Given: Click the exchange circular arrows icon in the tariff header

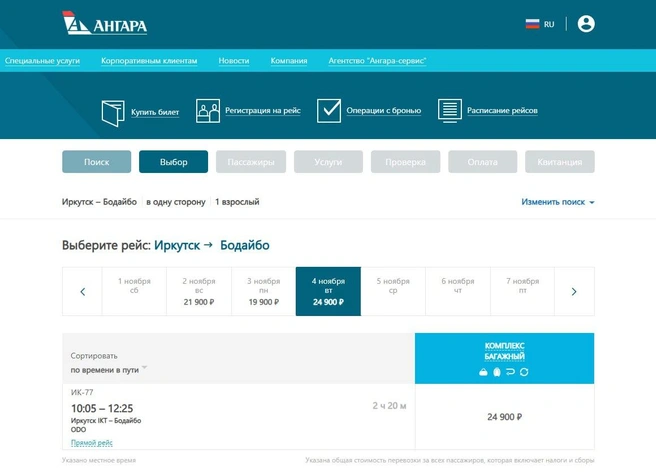Looking at the screenshot, I should click(524, 372).
